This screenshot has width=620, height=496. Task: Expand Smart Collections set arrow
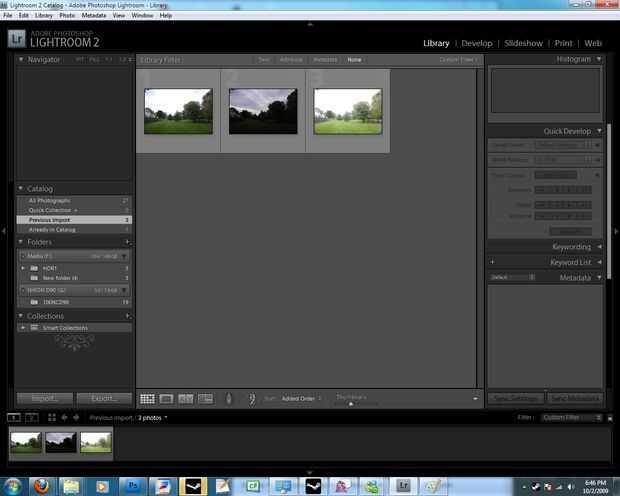23,328
